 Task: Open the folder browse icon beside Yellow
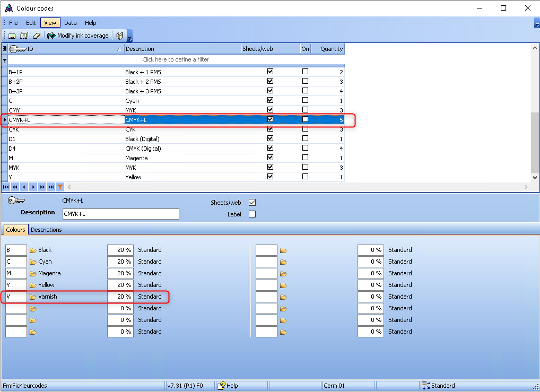pos(33,285)
